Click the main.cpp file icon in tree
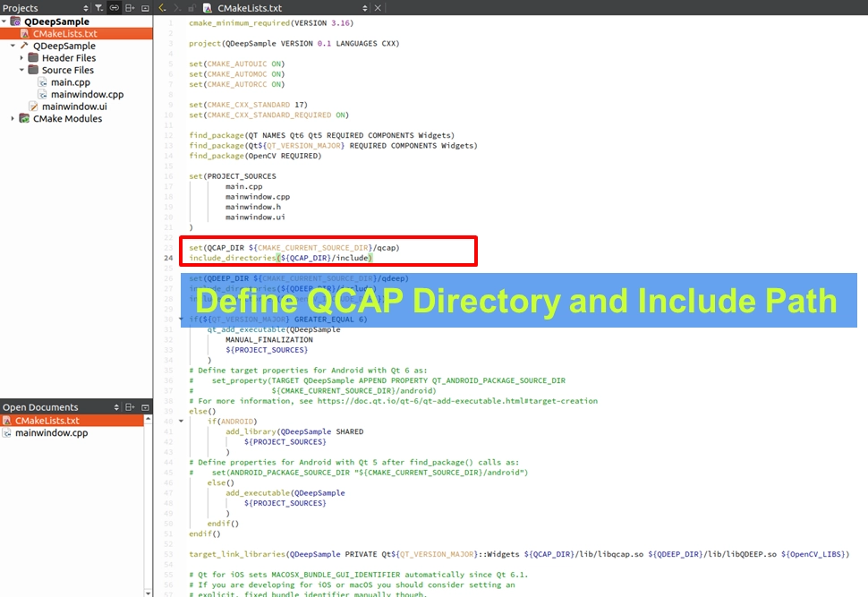 coord(42,82)
